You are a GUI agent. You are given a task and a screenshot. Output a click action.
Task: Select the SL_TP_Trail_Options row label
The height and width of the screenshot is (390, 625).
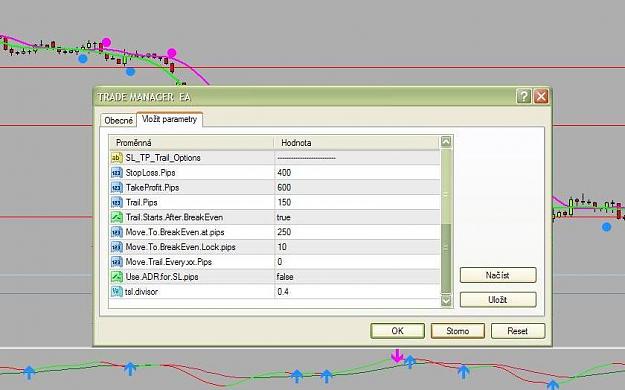[x=163, y=158]
